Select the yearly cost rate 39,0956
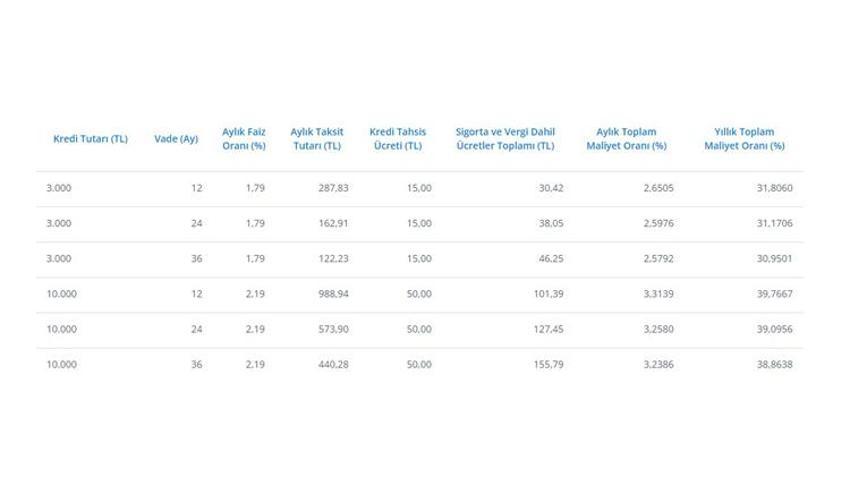 775,329
